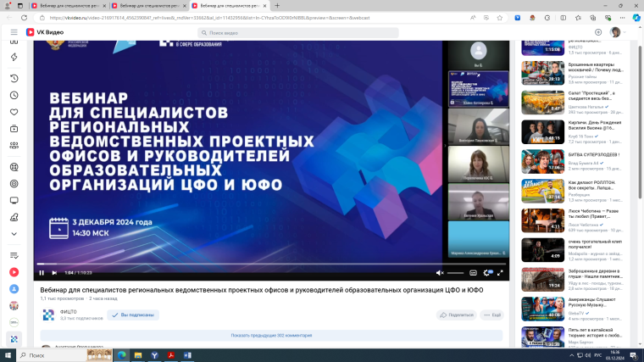644x362 pixels.
Task: Open trends lightning icon in sidebar
Action: click(x=14, y=57)
